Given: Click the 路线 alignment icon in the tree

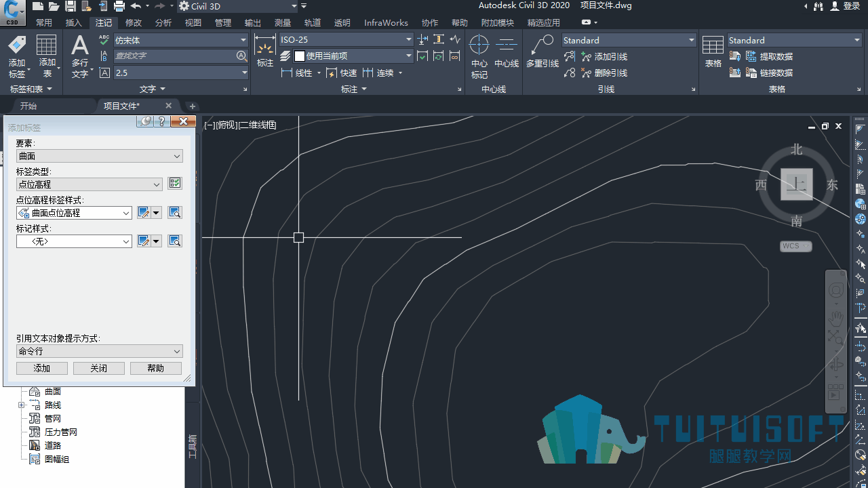Looking at the screenshot, I should pyautogui.click(x=35, y=405).
